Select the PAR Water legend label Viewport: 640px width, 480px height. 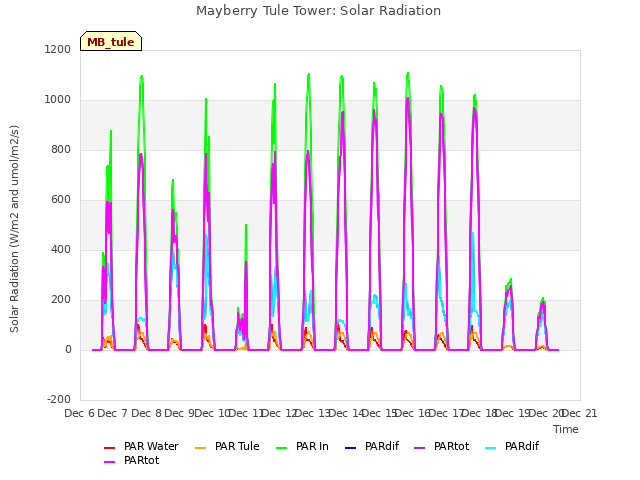(151, 447)
